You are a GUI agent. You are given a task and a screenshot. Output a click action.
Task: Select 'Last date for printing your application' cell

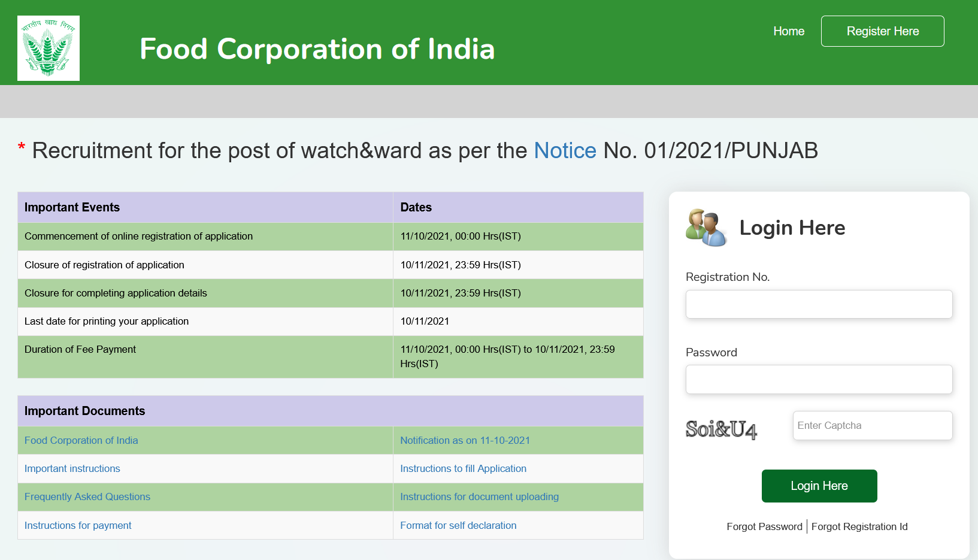205,321
